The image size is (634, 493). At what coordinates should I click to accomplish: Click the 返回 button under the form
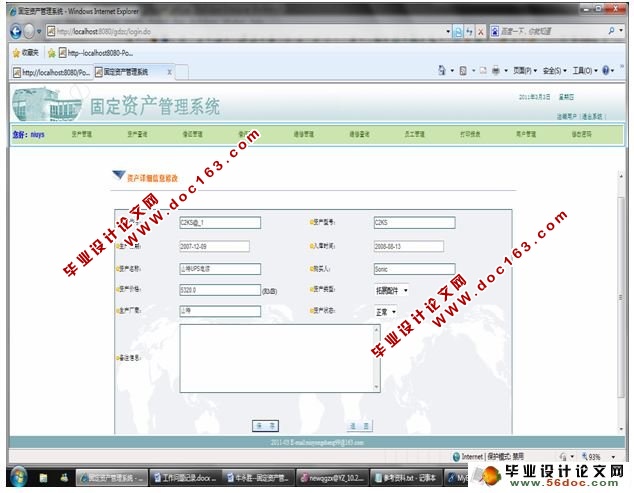pyautogui.click(x=359, y=425)
